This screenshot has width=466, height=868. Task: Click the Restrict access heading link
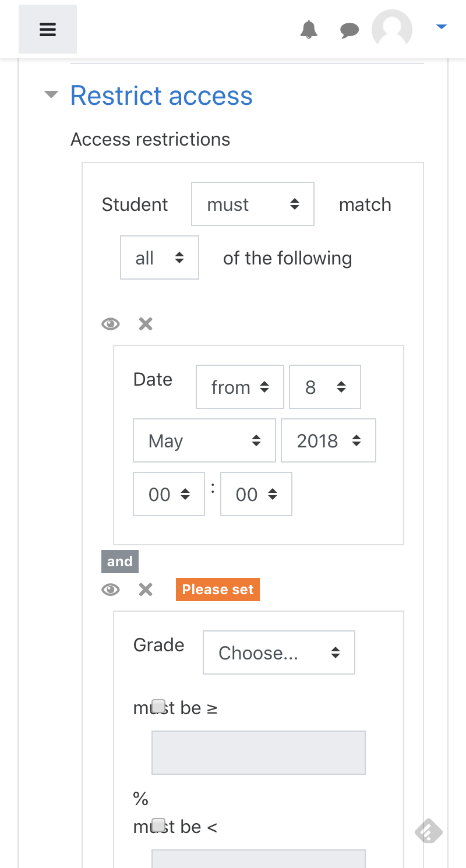tap(161, 96)
